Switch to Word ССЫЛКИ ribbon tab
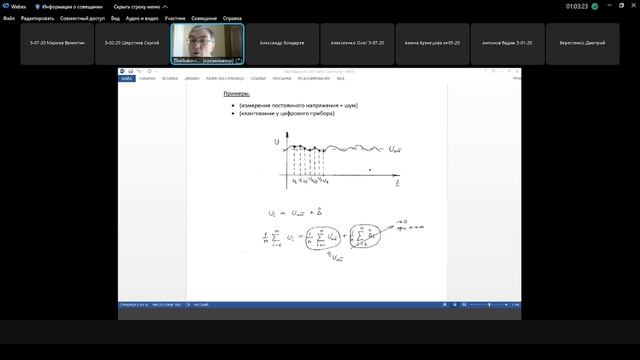This screenshot has width=640, height=360. (x=258, y=78)
